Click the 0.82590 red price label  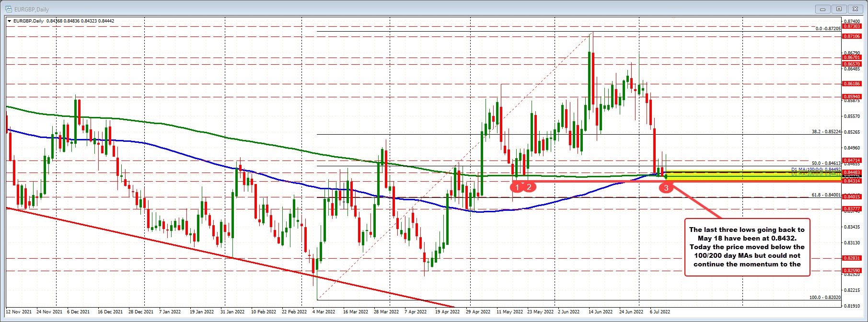pyautogui.click(x=852, y=271)
